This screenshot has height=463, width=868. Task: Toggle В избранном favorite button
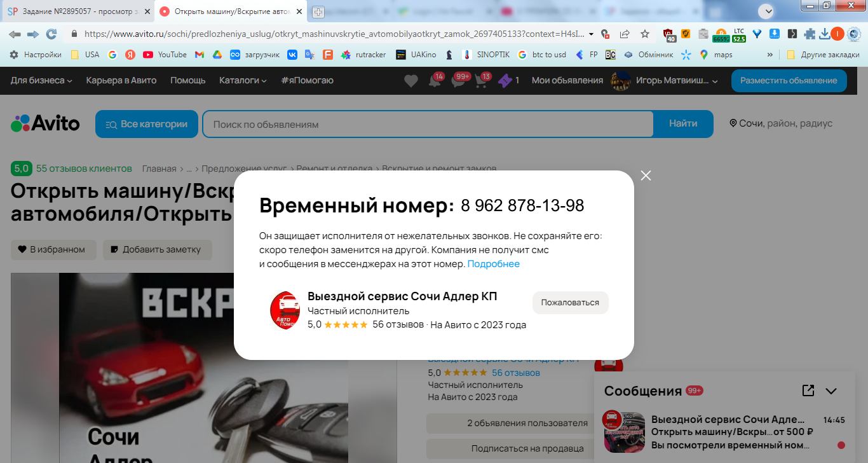pyautogui.click(x=53, y=249)
